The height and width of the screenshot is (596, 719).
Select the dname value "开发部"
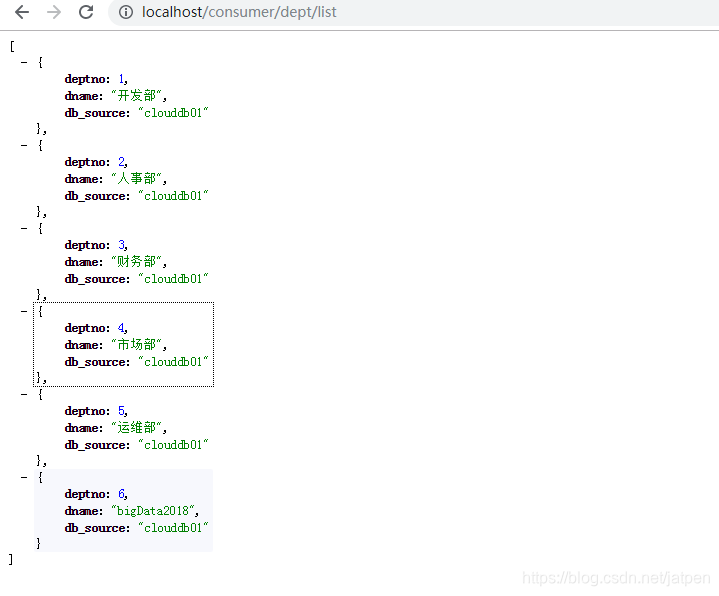tap(137, 96)
